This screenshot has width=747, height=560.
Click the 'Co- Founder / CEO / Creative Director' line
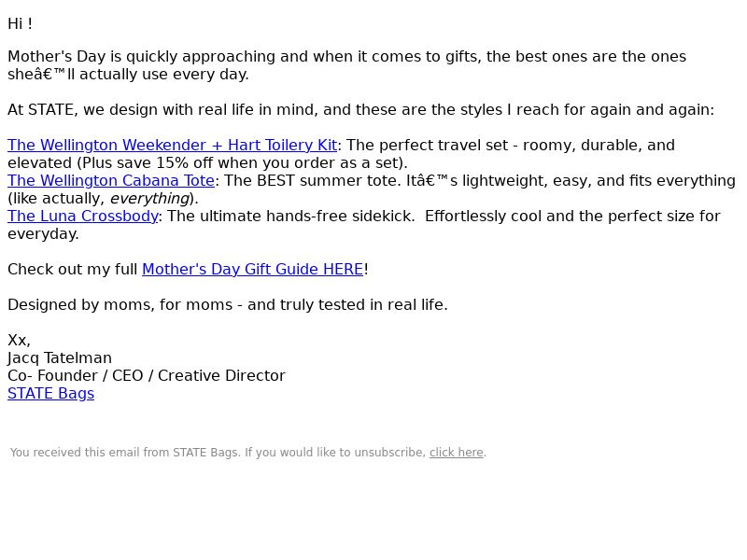pos(147,376)
